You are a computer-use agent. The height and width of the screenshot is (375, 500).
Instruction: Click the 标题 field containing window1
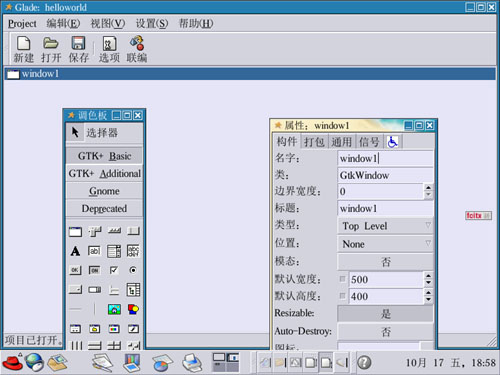(385, 209)
